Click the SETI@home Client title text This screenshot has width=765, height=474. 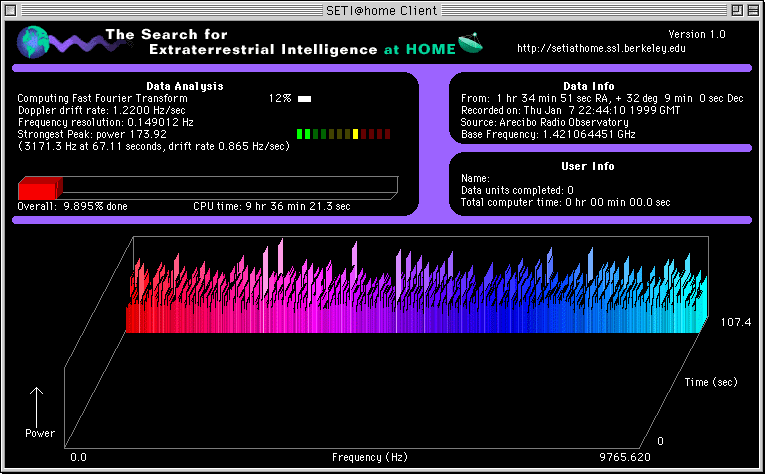[382, 10]
